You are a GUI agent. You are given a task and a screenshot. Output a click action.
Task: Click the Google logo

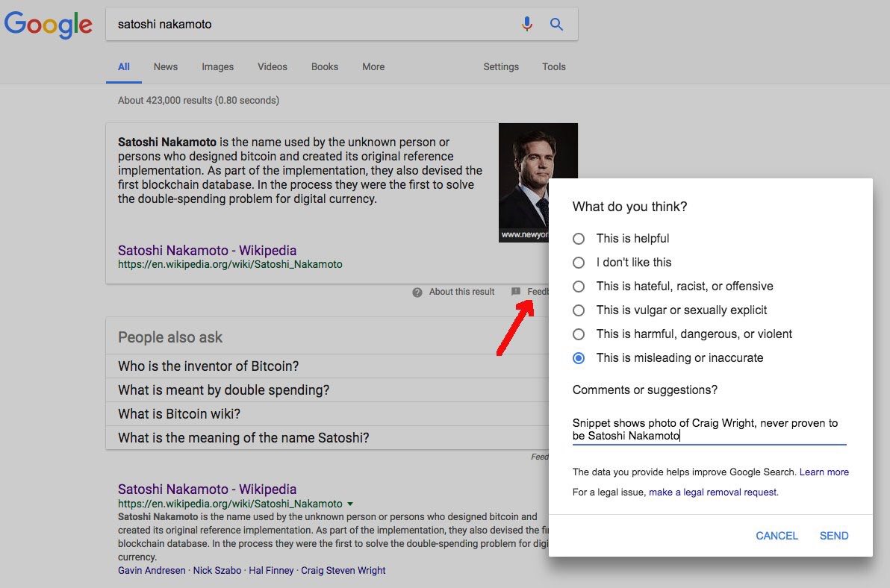pos(49,25)
